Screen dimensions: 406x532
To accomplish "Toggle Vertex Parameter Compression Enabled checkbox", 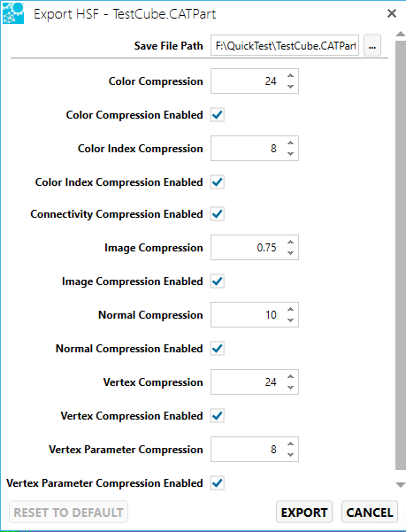I will coord(218,482).
